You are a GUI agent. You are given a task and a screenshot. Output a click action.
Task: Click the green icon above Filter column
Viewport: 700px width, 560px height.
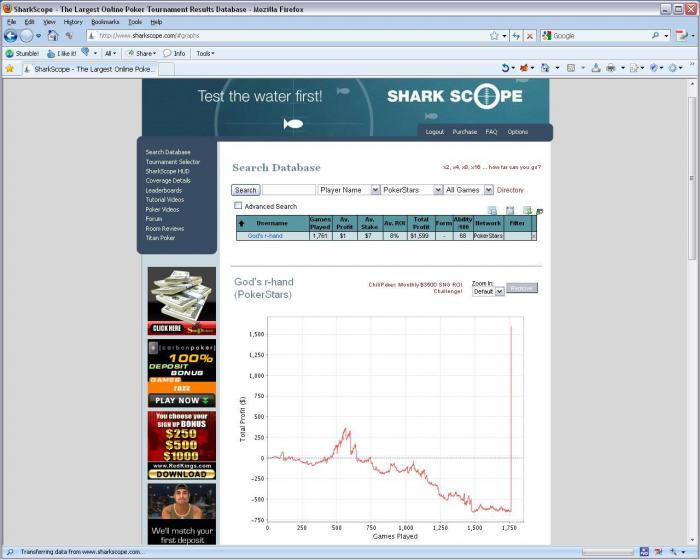(527, 210)
